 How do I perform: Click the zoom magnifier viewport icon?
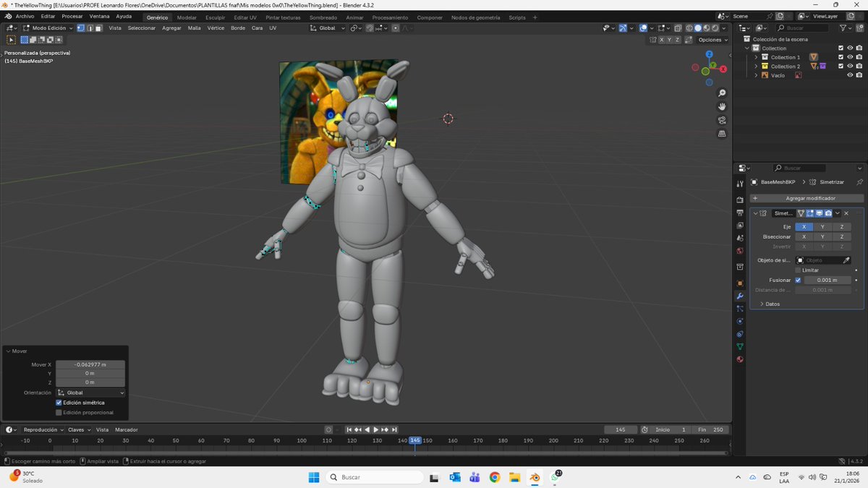[x=722, y=93]
